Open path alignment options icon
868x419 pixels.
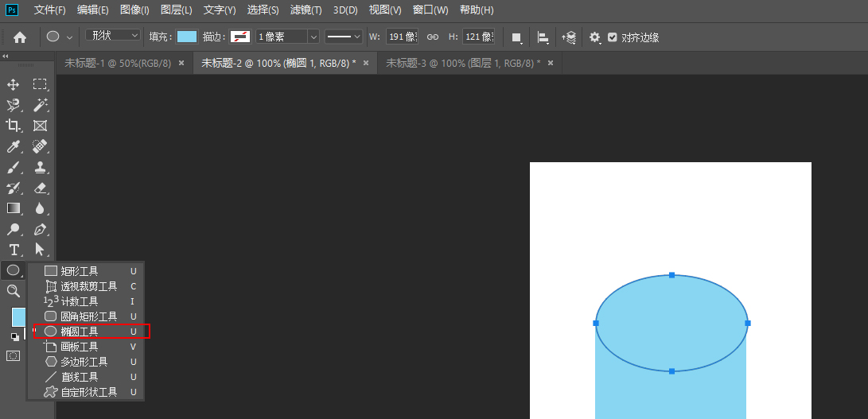(543, 37)
